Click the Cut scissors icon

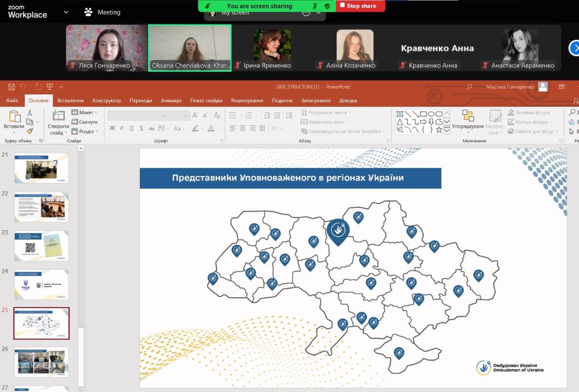pyautogui.click(x=29, y=112)
